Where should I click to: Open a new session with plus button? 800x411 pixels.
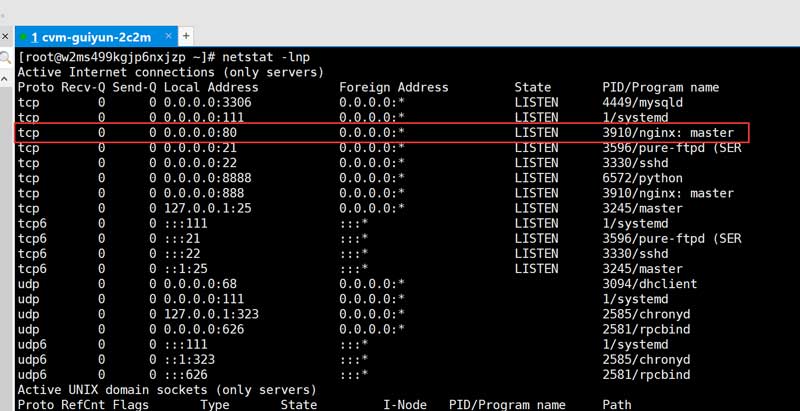(x=186, y=36)
